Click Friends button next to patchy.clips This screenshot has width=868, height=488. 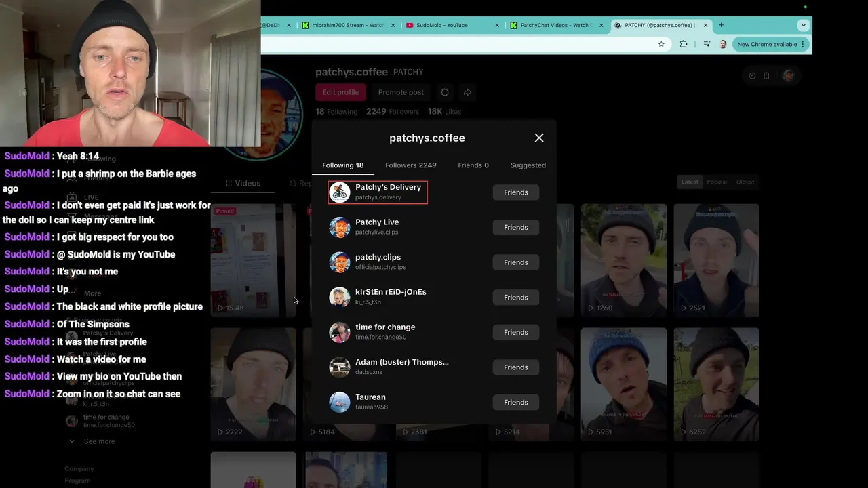(x=516, y=262)
